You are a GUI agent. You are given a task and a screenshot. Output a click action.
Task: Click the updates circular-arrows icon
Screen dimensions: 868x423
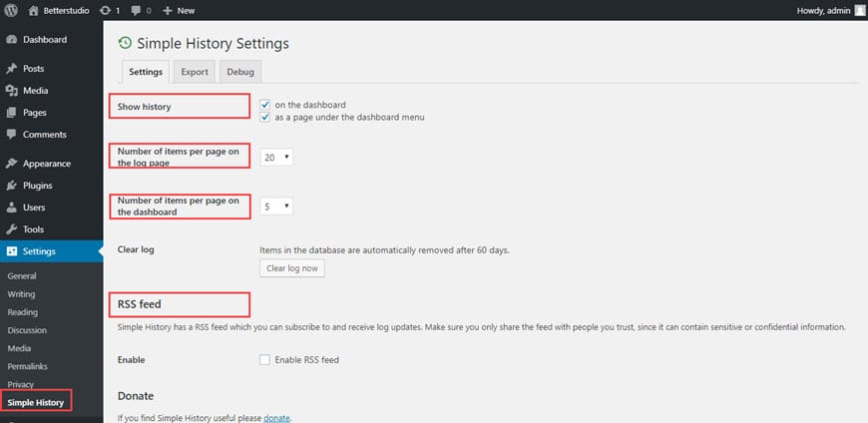click(x=105, y=10)
